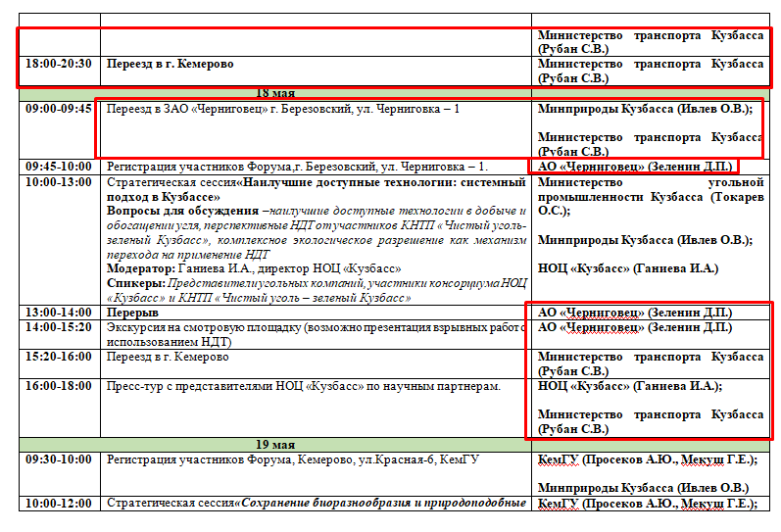The height and width of the screenshot is (532, 781).
Task: Click "Пресс-тур с представителями НОЦ «Кузбасс»" text
Action: 235,386
